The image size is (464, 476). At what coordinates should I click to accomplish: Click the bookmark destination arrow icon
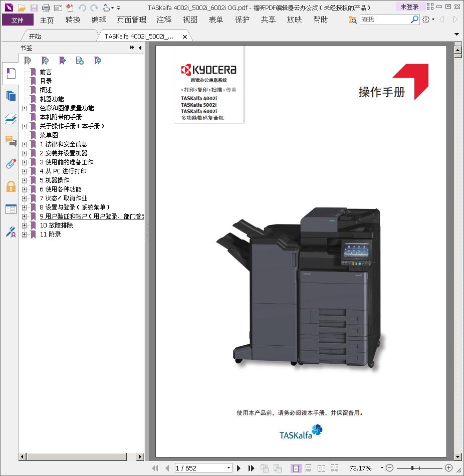pyautogui.click(x=63, y=61)
